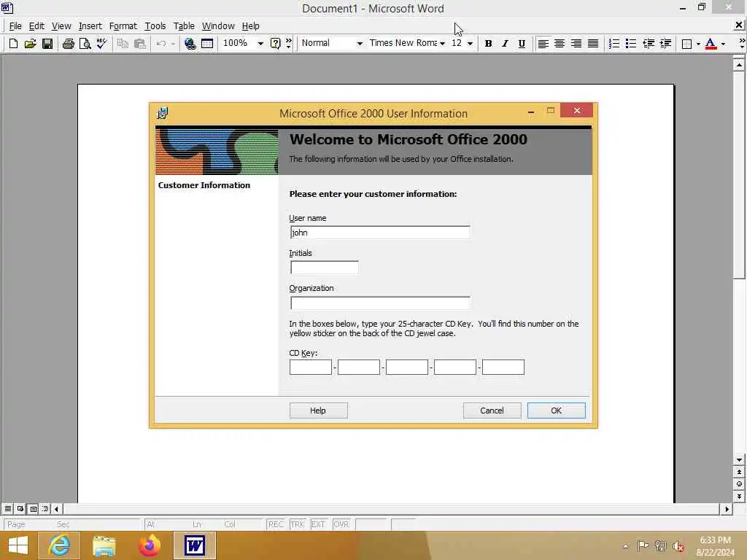Open the Border style dropdown arrow

(x=698, y=44)
